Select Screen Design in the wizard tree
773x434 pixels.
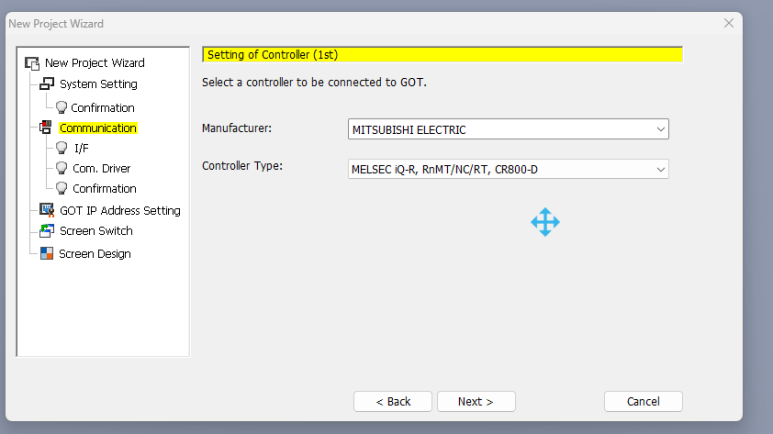[95, 253]
